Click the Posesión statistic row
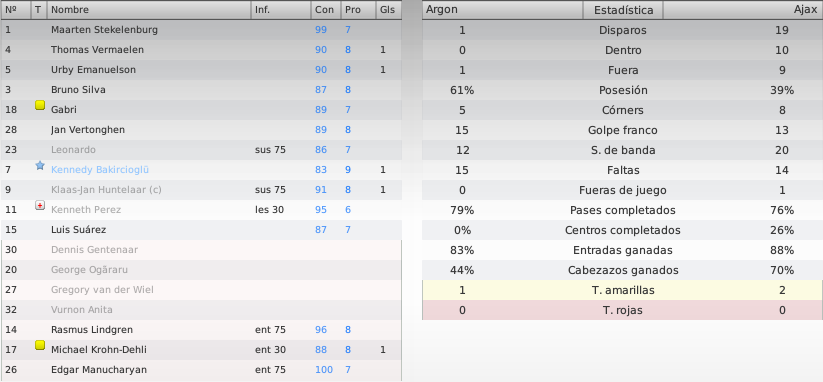This screenshot has height=382, width=823. 622,90
